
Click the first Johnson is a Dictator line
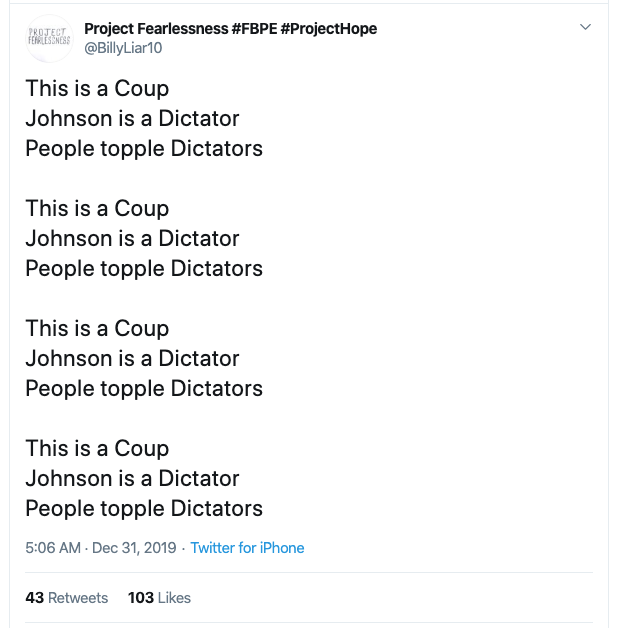tap(133, 119)
